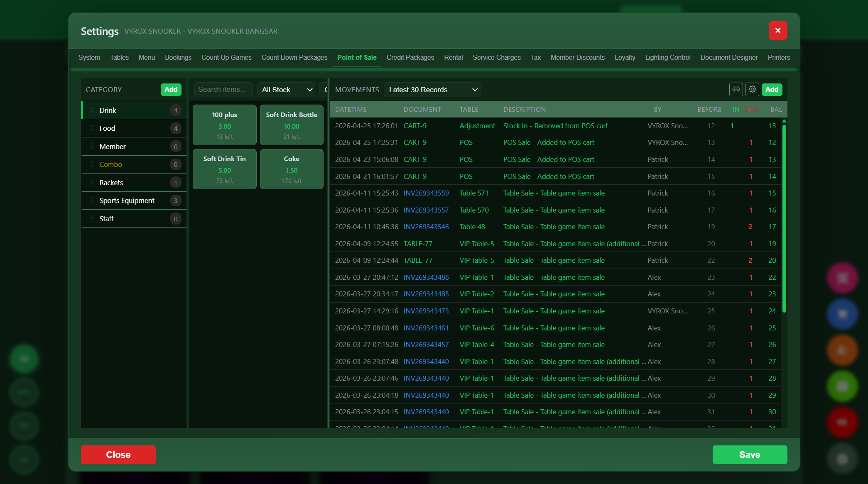
Task: Click the orange blurred round button on right
Action: click(x=842, y=350)
